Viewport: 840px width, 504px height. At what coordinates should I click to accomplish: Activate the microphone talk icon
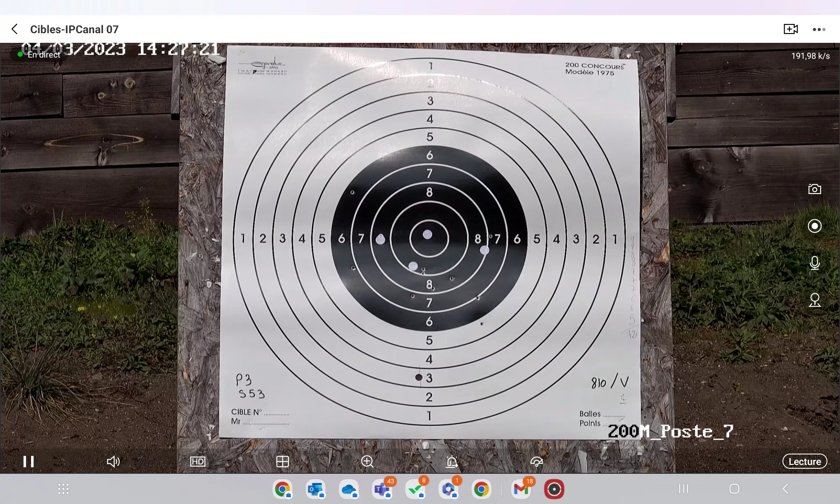tap(814, 263)
